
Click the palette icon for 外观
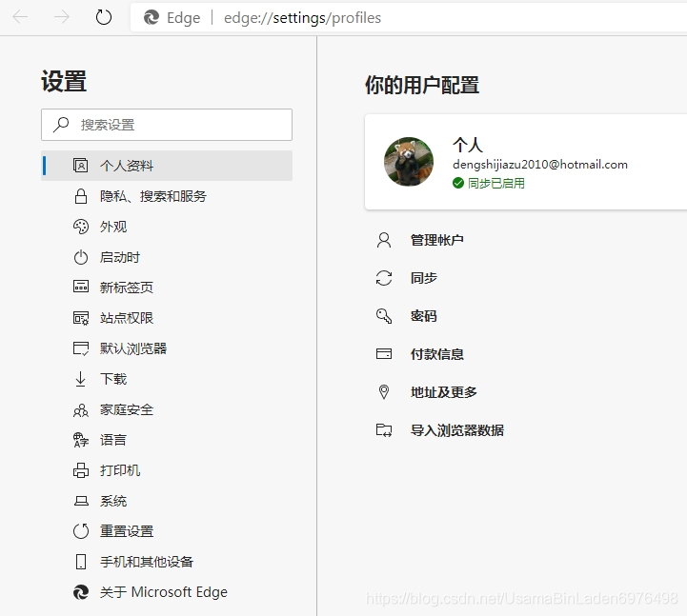(x=81, y=227)
